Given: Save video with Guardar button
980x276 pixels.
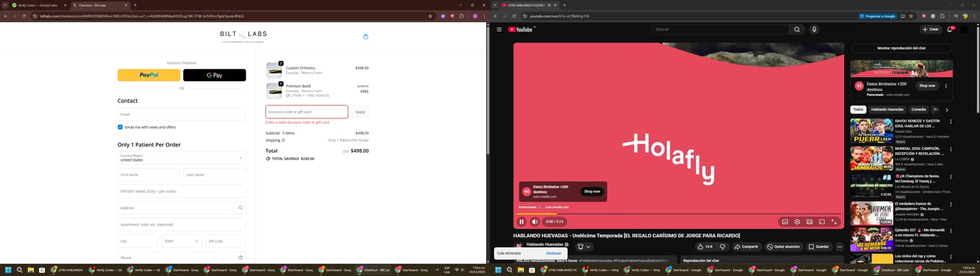Looking at the screenshot, I should pyautogui.click(x=819, y=247).
